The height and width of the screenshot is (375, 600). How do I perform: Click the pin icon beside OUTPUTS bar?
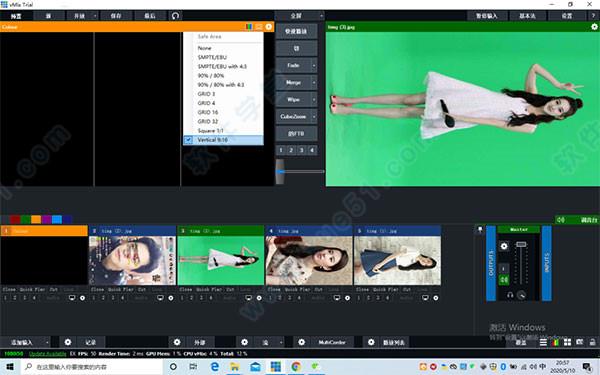point(480,230)
